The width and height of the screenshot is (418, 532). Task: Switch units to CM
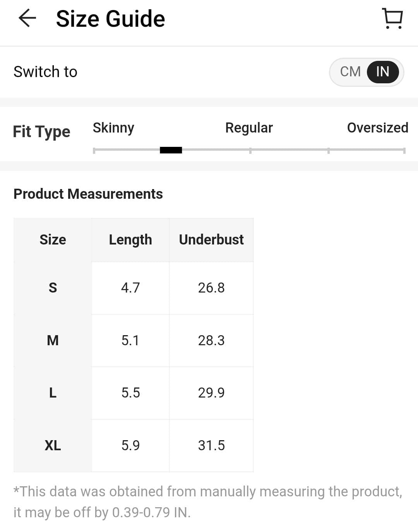[350, 72]
